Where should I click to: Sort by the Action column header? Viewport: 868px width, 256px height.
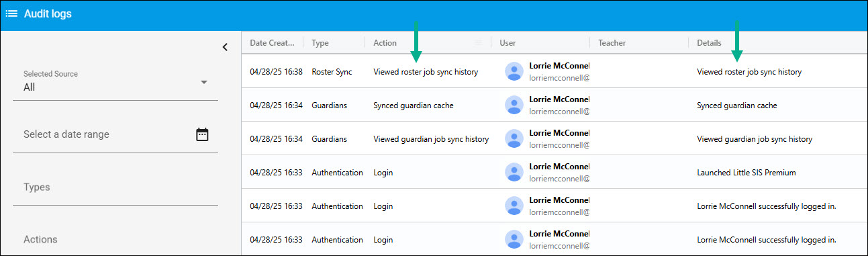pos(385,43)
